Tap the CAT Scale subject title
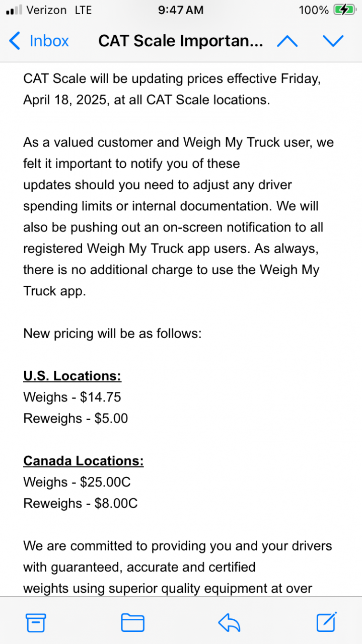Screen dimensions: 362x644 tap(180, 41)
